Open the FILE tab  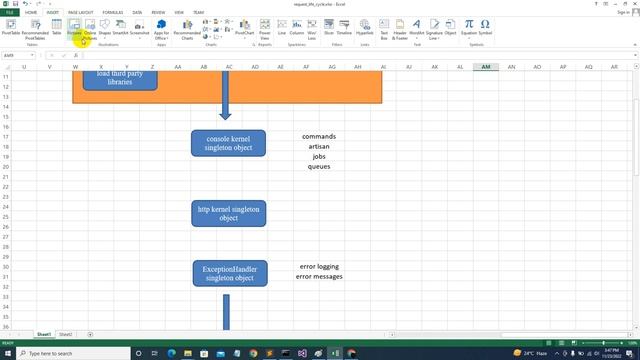point(10,13)
